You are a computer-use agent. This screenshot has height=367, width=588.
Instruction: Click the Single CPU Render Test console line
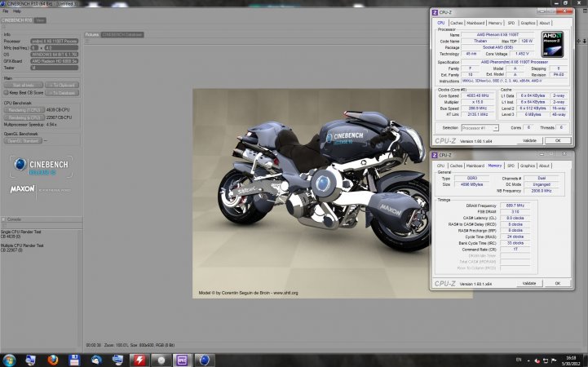[20, 232]
